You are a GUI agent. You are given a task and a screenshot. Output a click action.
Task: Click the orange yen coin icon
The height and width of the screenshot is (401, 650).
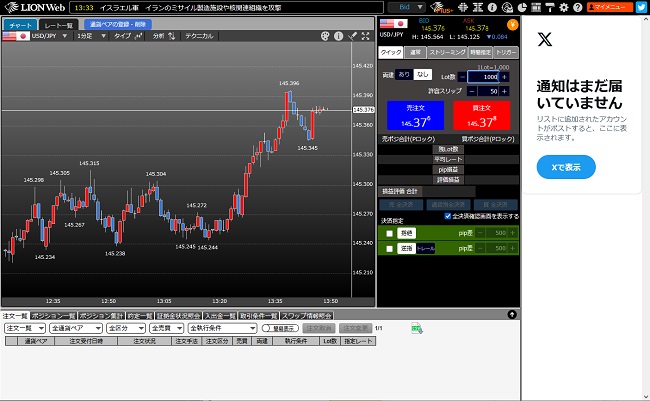pos(513,25)
